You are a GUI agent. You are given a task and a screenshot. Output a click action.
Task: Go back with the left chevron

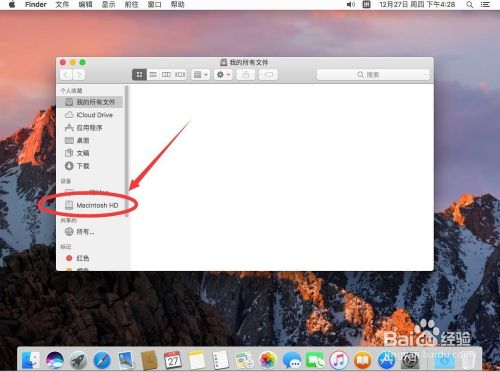click(66, 75)
